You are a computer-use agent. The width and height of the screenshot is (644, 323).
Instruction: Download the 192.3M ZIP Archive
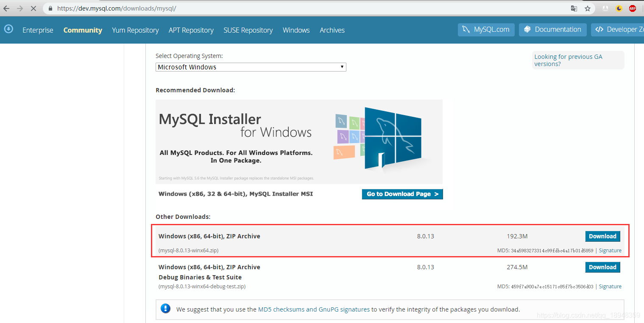pyautogui.click(x=602, y=236)
